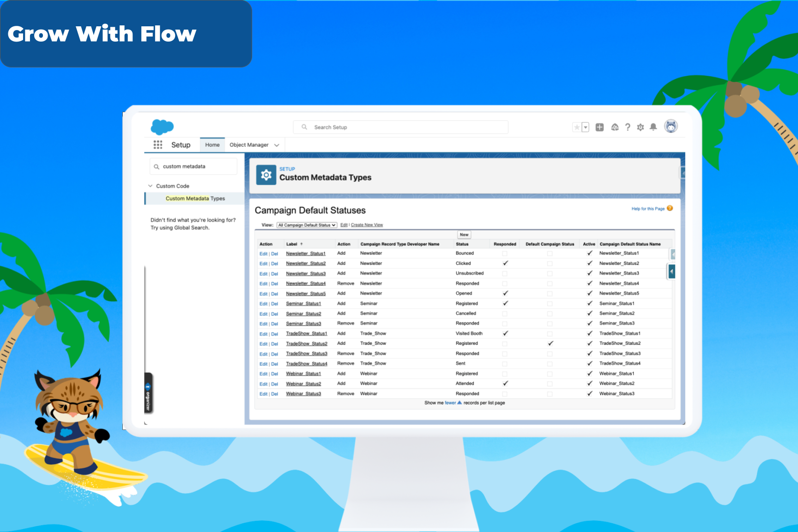Click the global actions plus icon
Viewport: 798px width, 532px height.
(599, 127)
